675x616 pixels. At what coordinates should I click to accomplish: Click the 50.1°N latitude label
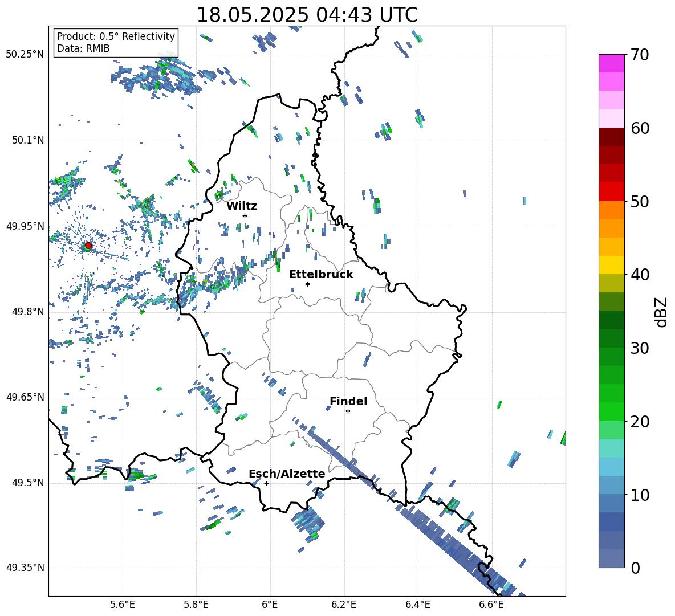[28, 140]
